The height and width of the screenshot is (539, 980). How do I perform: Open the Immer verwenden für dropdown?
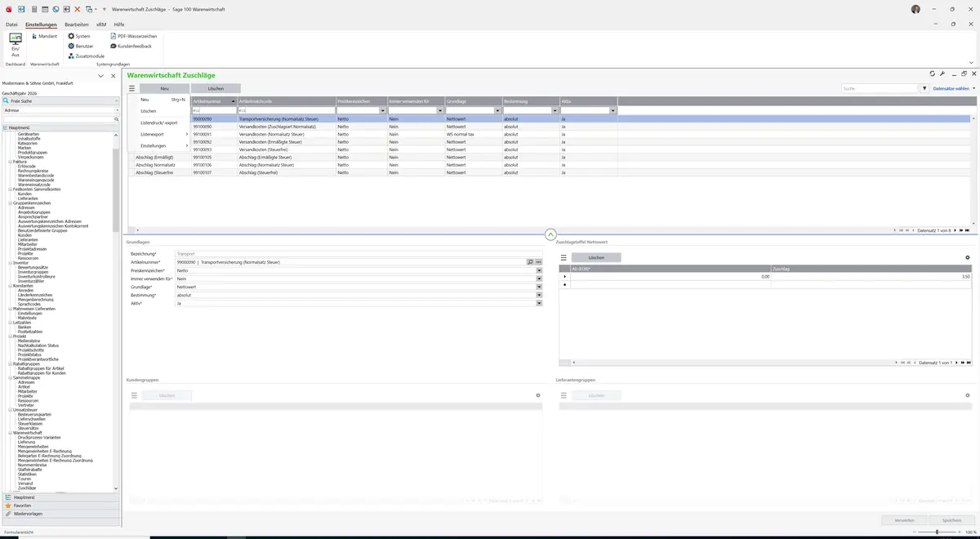[x=539, y=278]
